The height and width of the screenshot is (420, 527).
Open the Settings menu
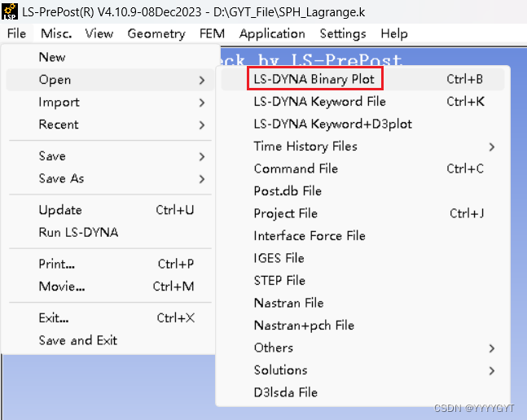343,33
